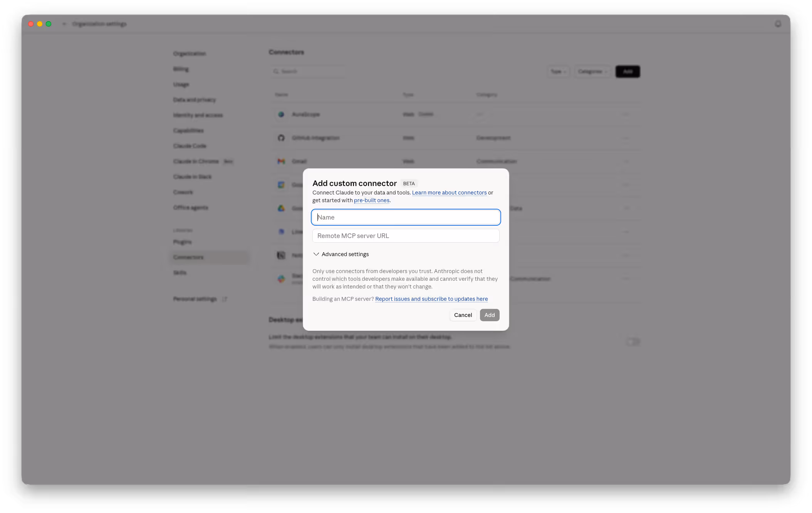Screen dimensions: 812x513
Task: Click the notification bell icon
Action: [x=778, y=24]
